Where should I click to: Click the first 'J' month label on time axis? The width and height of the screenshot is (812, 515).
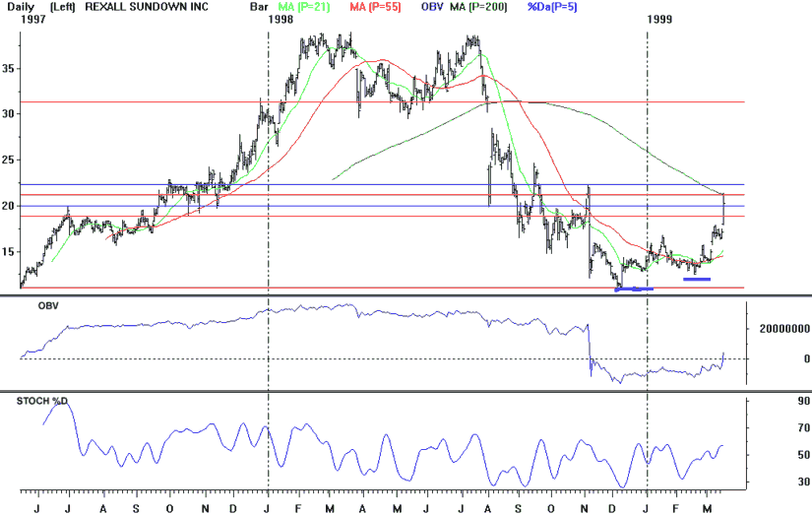36,509
